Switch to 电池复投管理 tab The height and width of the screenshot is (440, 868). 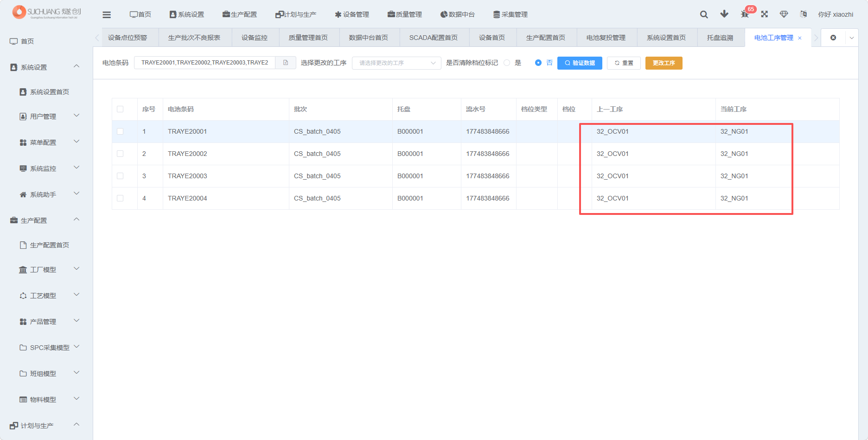click(x=606, y=38)
